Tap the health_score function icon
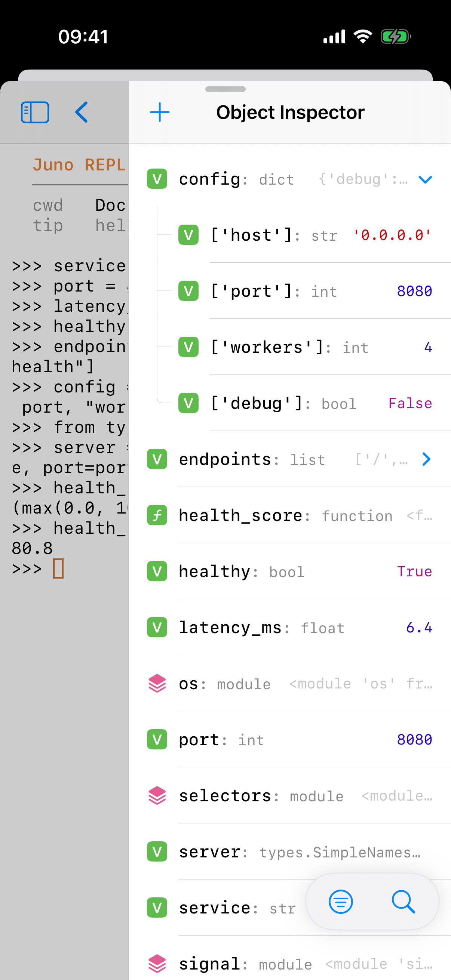 [x=157, y=515]
